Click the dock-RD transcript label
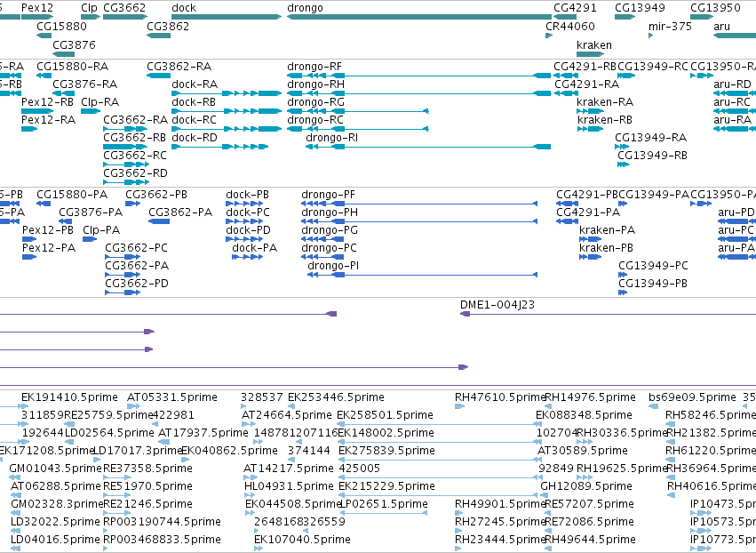Screen dimensions: 756x553 pyautogui.click(x=195, y=138)
